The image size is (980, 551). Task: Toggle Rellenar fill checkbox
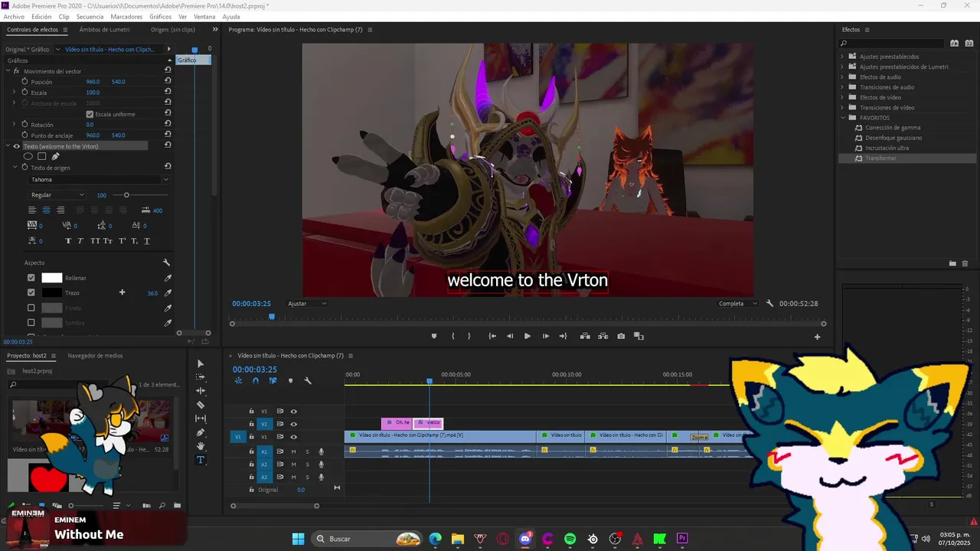tap(31, 278)
